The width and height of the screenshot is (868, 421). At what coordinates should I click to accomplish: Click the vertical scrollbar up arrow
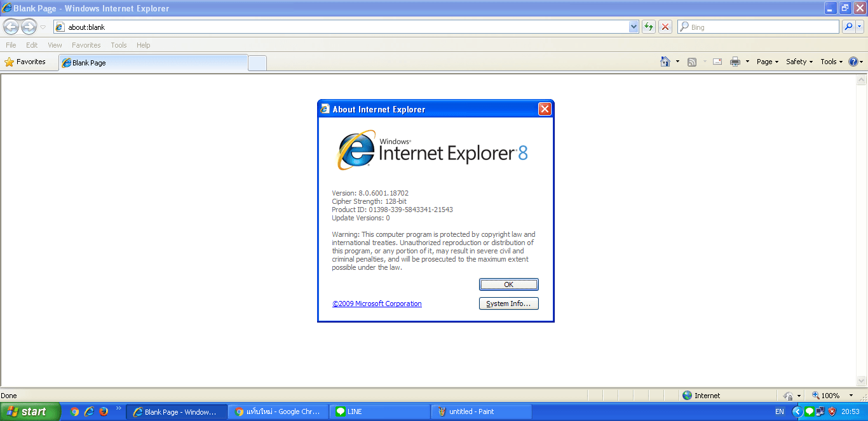tap(862, 80)
